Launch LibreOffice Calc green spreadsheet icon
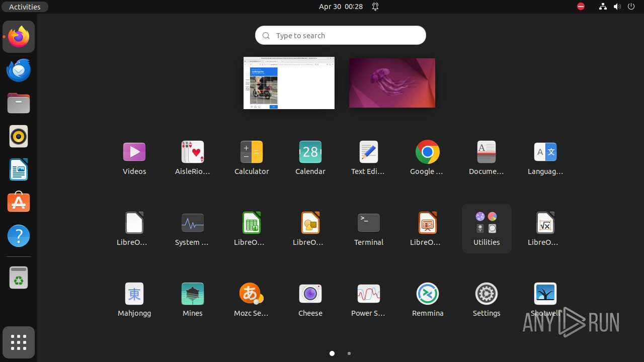 pos(252,229)
